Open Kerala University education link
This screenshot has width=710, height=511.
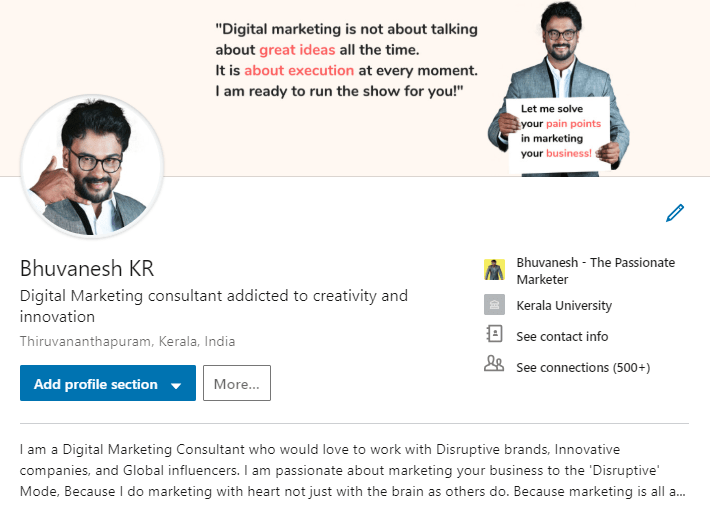564,306
